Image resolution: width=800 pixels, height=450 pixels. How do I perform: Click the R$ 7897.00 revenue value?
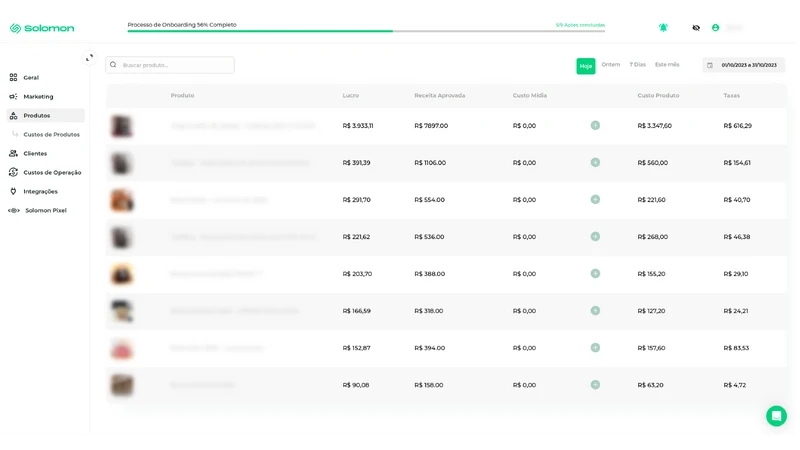[x=431, y=126]
